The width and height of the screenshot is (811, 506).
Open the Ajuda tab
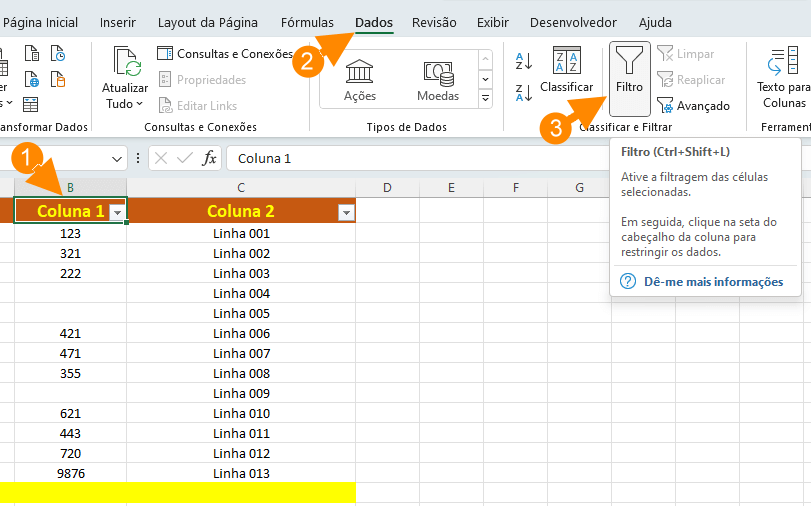coord(655,23)
